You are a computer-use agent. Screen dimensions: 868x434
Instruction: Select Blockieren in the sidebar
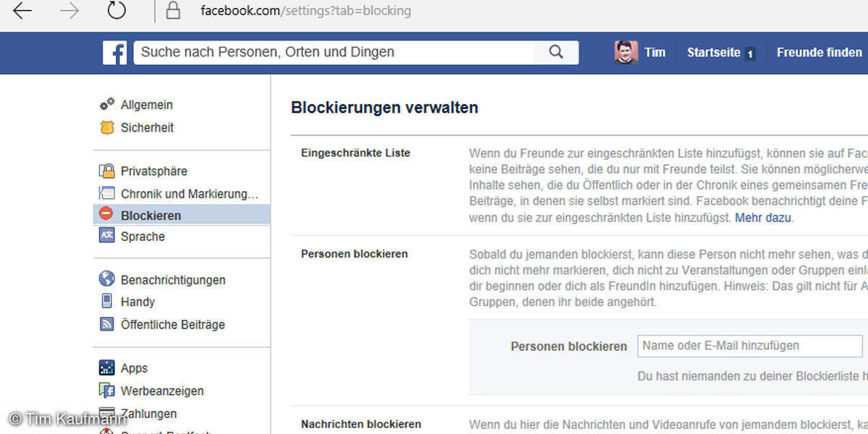(x=182, y=215)
